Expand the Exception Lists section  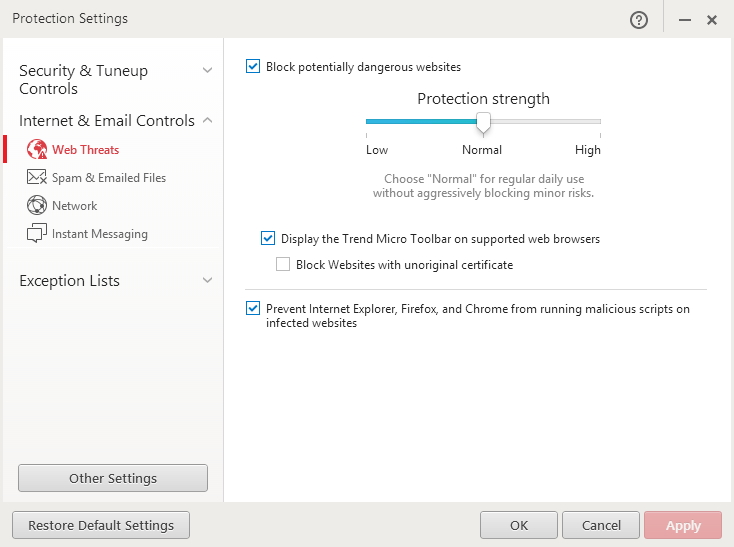point(207,281)
